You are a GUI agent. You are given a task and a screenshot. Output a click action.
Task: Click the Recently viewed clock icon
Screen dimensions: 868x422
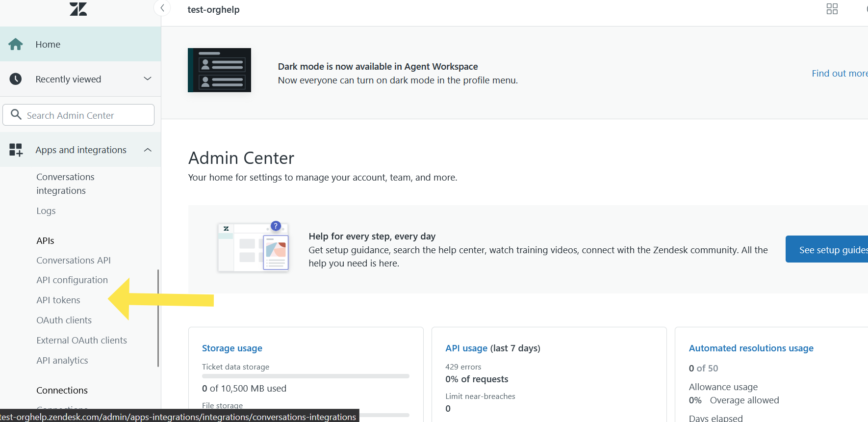coord(16,79)
